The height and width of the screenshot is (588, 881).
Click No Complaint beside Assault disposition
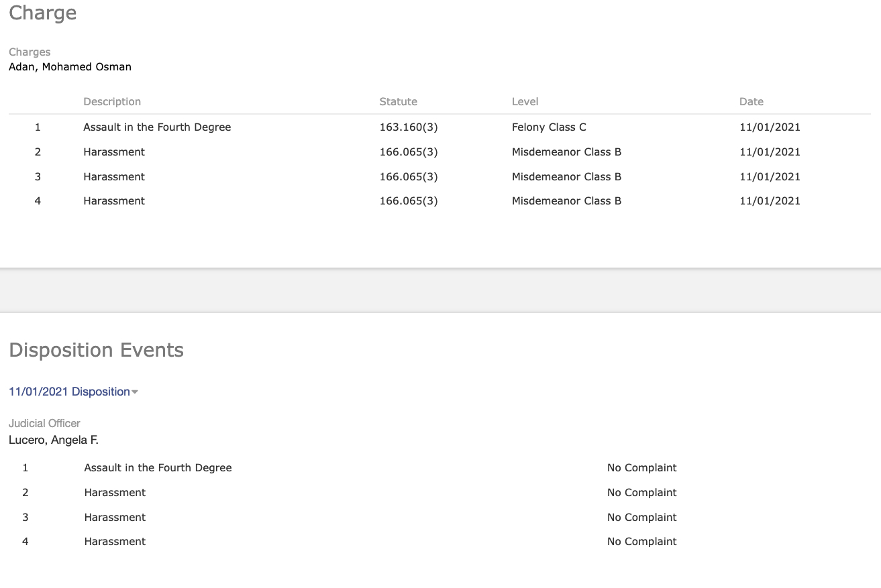click(x=641, y=468)
